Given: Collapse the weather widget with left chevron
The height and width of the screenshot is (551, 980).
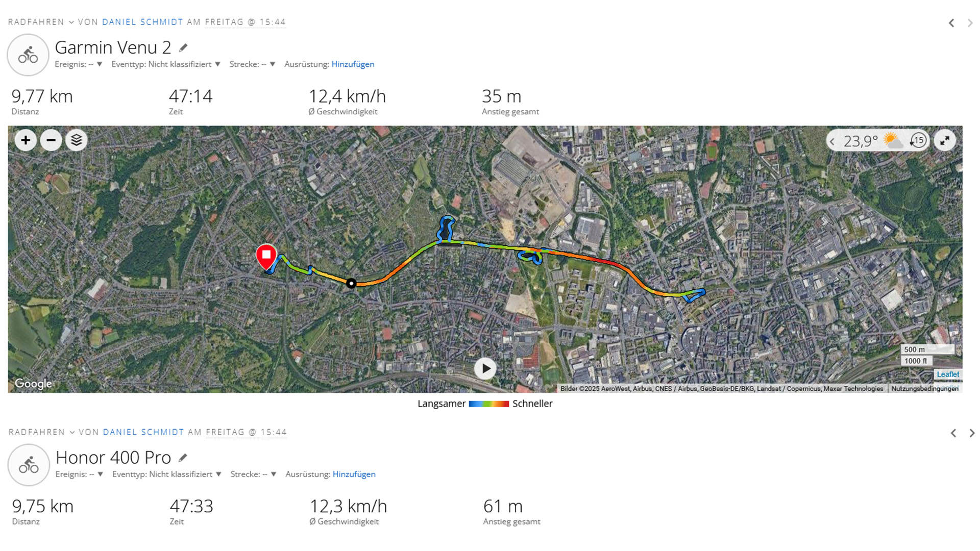Looking at the screenshot, I should pos(832,141).
